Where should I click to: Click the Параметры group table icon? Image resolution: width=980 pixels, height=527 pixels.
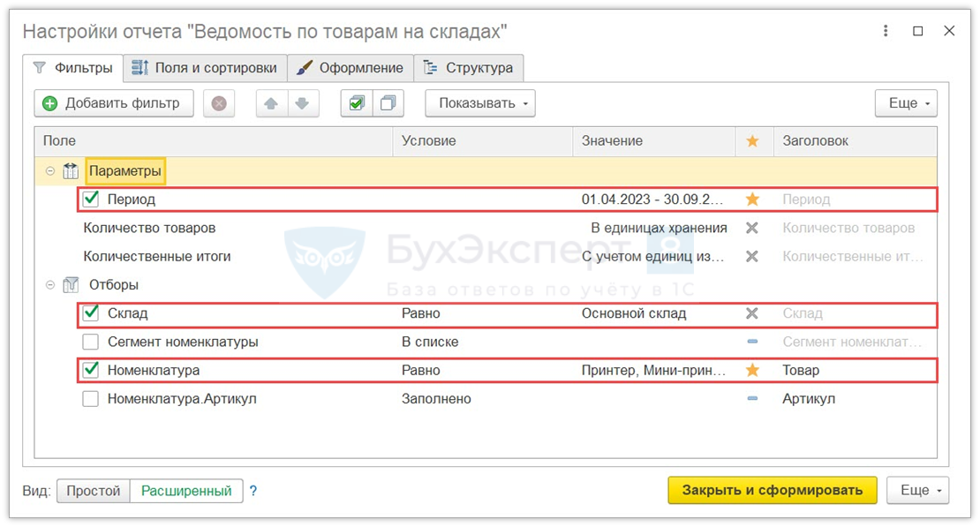pos(71,170)
